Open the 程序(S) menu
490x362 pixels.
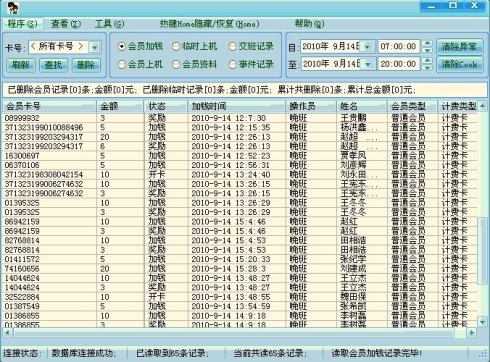click(22, 24)
